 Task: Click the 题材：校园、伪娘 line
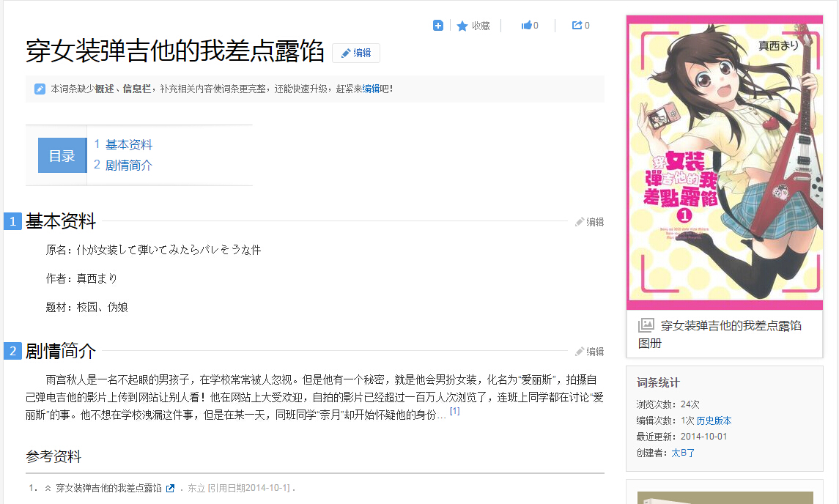pos(86,307)
